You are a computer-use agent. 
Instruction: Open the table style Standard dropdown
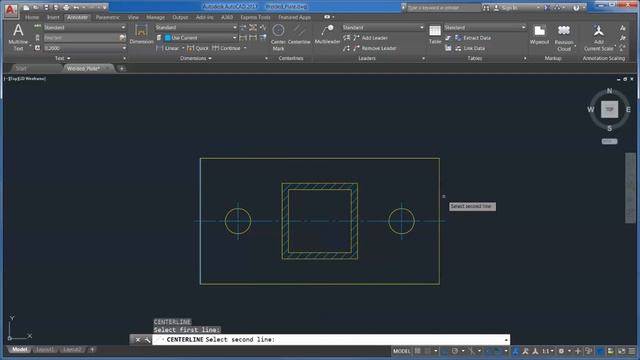pos(485,27)
